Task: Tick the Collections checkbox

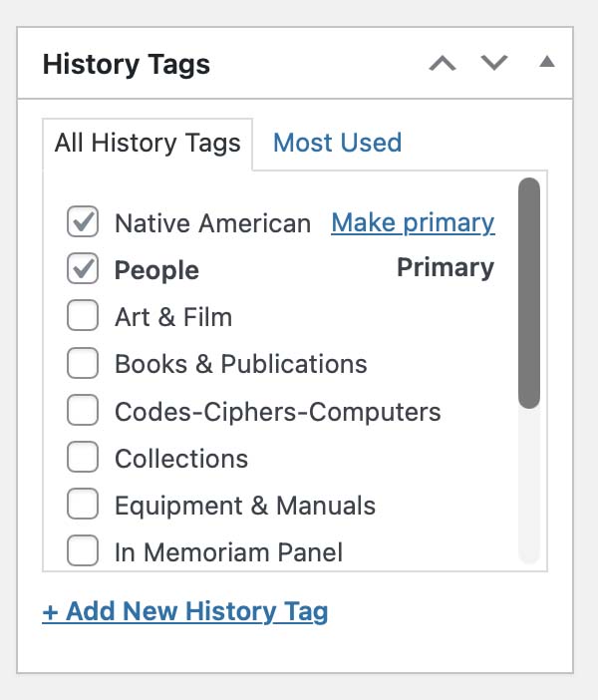Action: coord(83,459)
